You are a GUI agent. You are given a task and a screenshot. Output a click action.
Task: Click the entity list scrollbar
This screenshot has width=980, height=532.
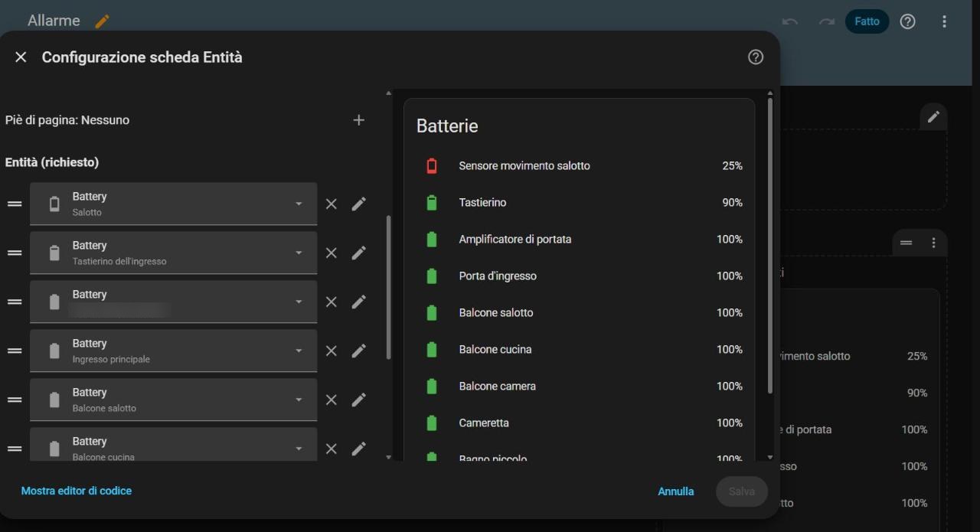(389, 287)
